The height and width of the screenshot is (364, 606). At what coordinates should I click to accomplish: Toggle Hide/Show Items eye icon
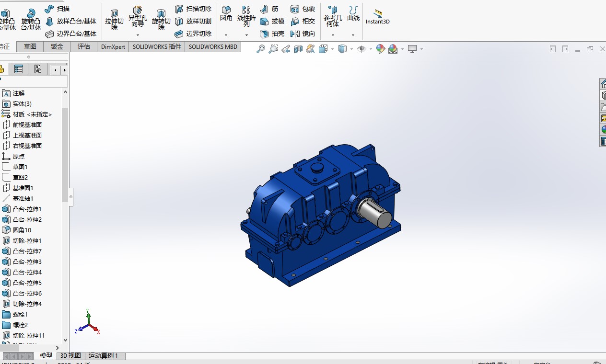coord(362,49)
